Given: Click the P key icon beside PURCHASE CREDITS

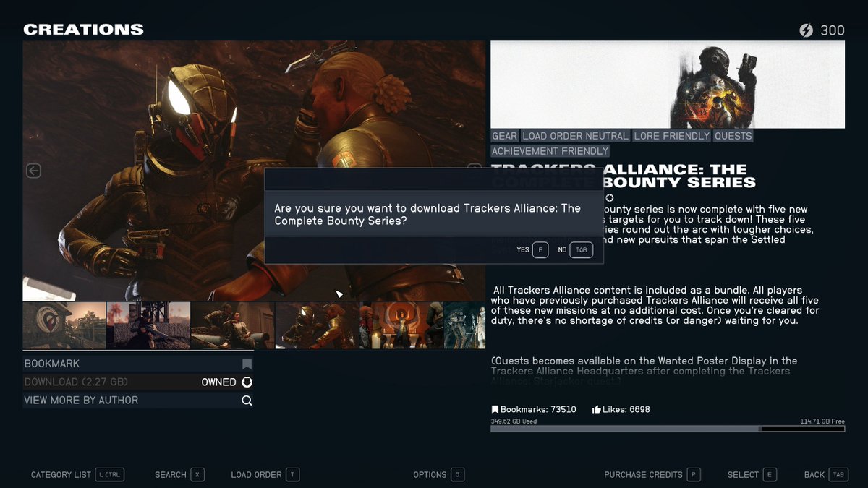Looking at the screenshot, I should pos(694,475).
